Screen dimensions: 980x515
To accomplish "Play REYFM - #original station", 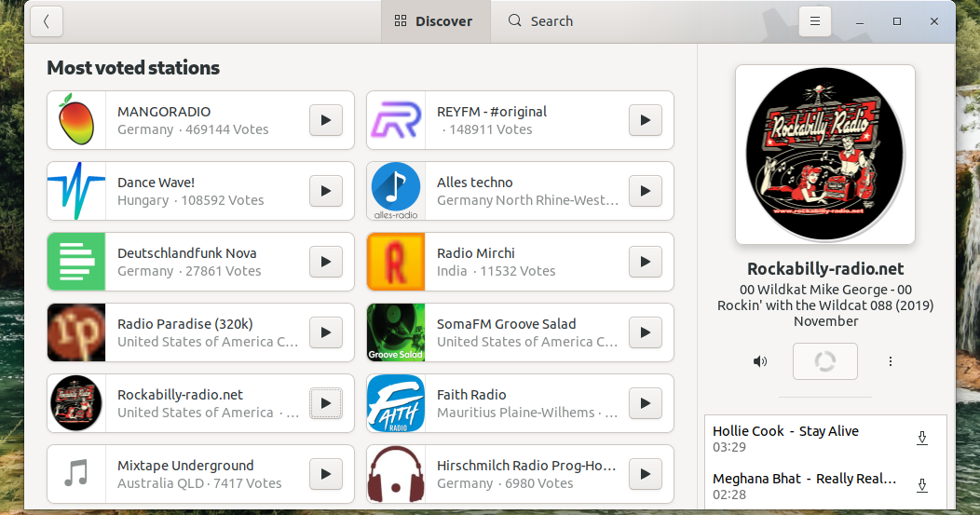I will pos(645,120).
